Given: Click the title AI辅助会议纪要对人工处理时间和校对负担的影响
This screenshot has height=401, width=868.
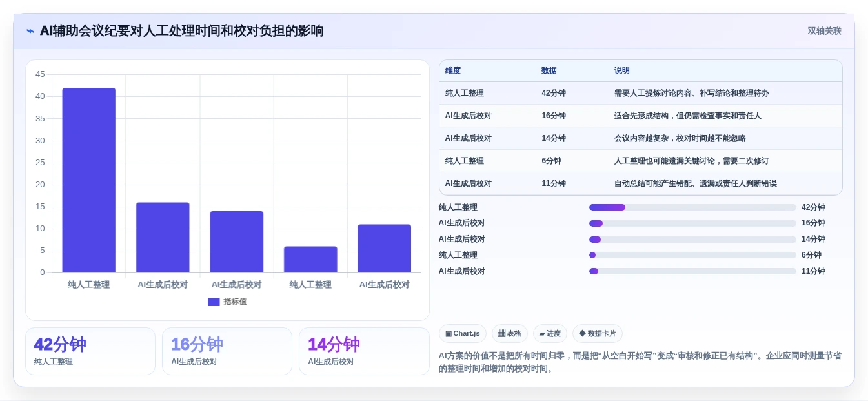Looking at the screenshot, I should 182,31.
